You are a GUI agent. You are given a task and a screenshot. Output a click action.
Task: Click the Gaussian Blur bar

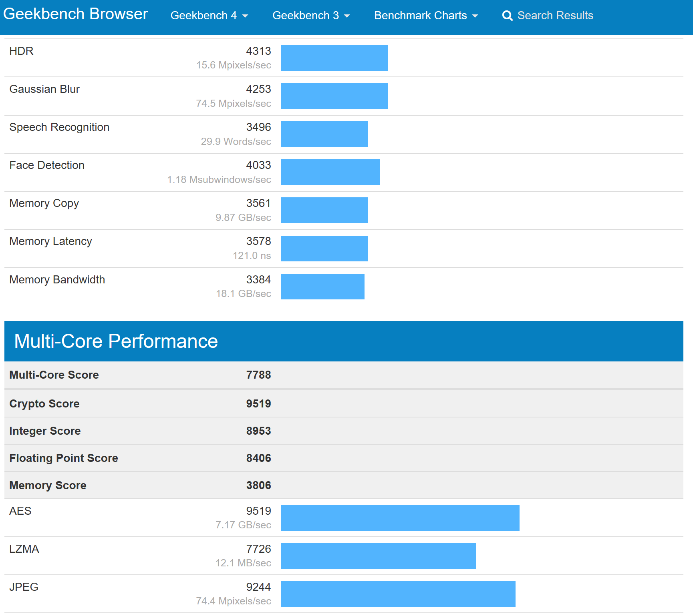(334, 96)
